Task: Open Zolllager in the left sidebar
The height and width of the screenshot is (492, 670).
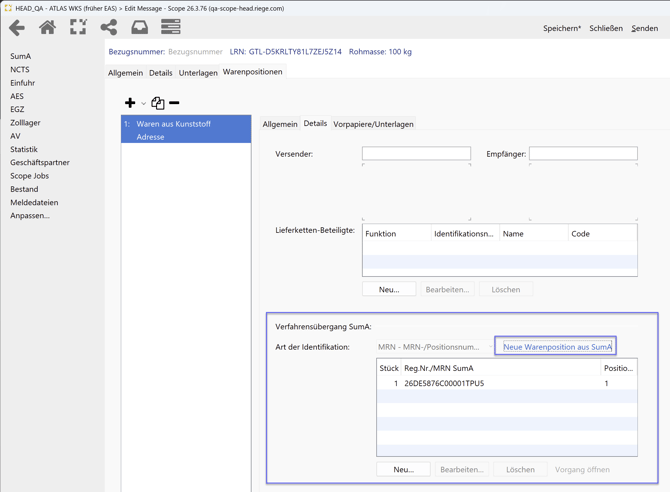Action: click(x=26, y=123)
